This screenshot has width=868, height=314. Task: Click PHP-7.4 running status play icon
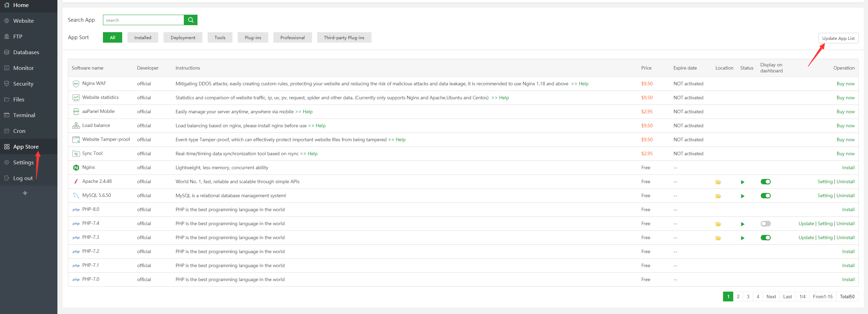coord(743,224)
